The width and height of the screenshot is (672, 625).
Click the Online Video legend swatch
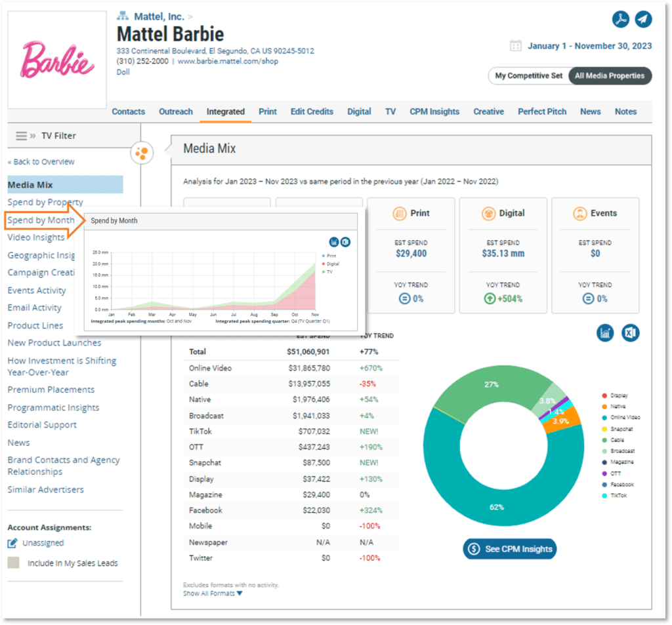pyautogui.click(x=604, y=418)
